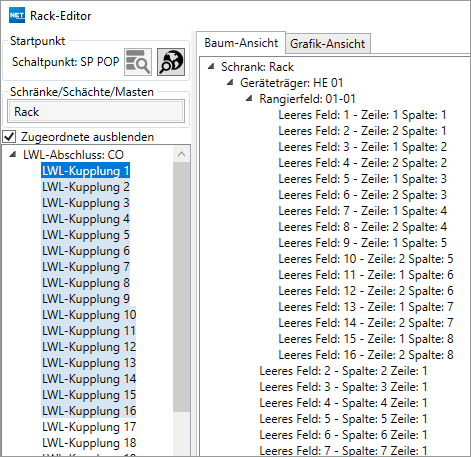
Task: Select the Schrank: Rack label
Action: 257,67
